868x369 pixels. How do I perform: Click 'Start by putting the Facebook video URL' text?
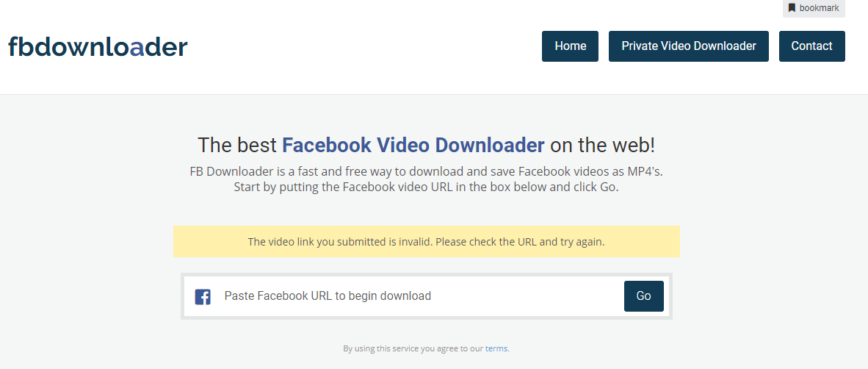coord(426,187)
